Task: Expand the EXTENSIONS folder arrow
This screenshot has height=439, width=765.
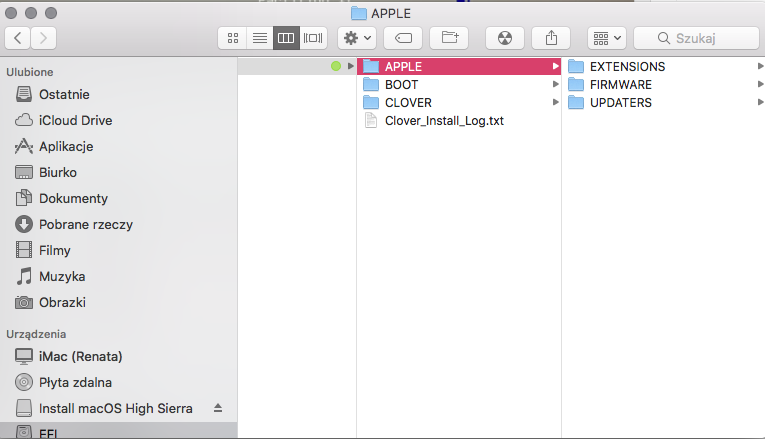Action: (760, 66)
